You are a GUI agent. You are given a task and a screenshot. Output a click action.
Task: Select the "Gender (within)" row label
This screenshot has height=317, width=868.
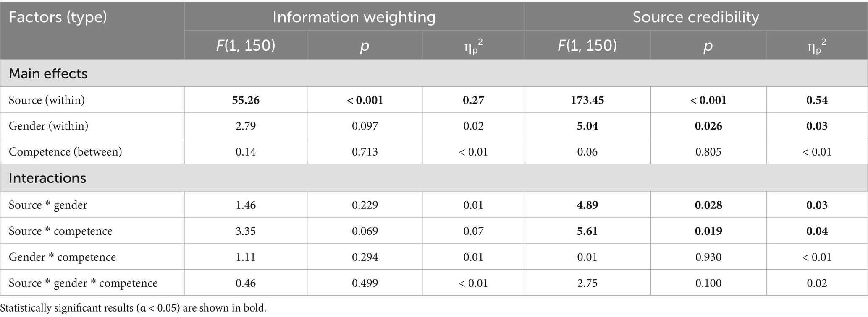pyautogui.click(x=49, y=126)
